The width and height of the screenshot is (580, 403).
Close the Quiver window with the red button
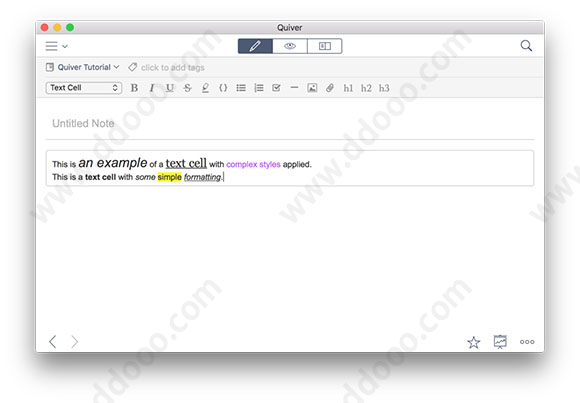pyautogui.click(x=45, y=27)
